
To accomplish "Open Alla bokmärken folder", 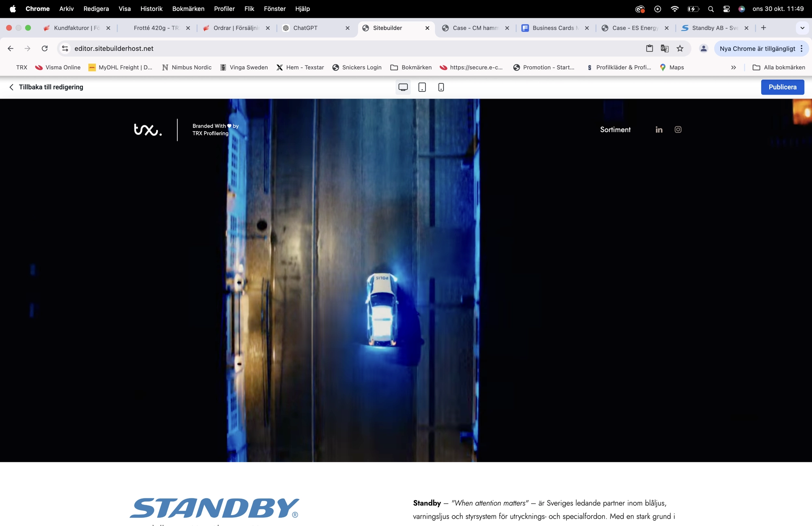I will coord(779,67).
